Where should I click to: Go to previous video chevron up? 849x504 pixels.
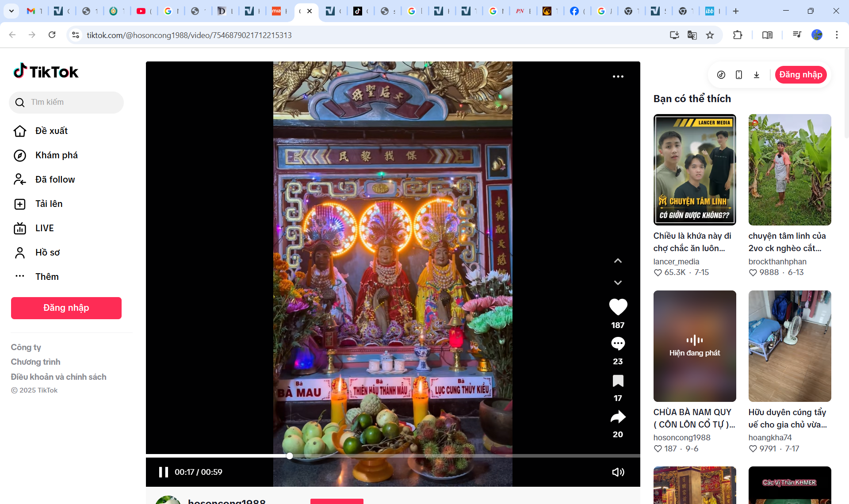(x=618, y=261)
